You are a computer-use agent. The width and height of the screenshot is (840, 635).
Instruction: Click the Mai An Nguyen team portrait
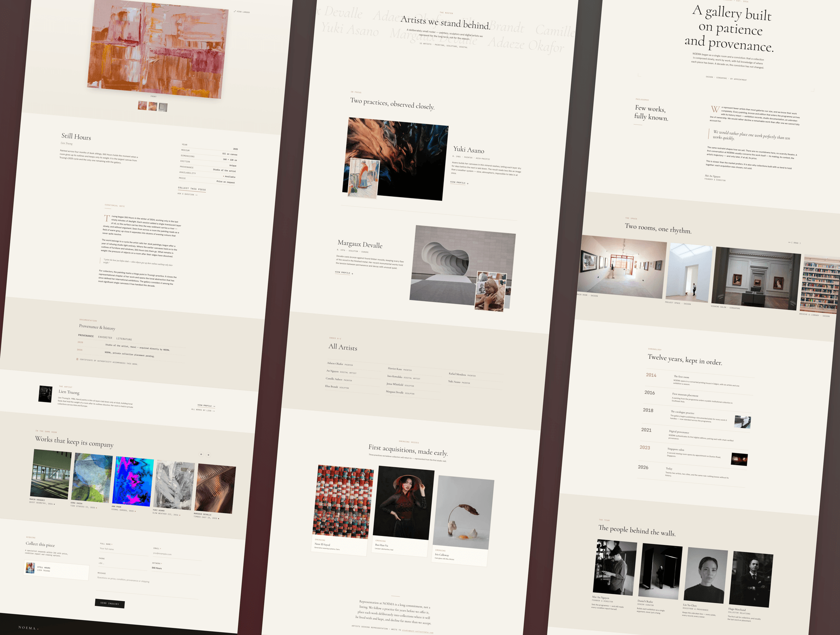[x=615, y=567]
